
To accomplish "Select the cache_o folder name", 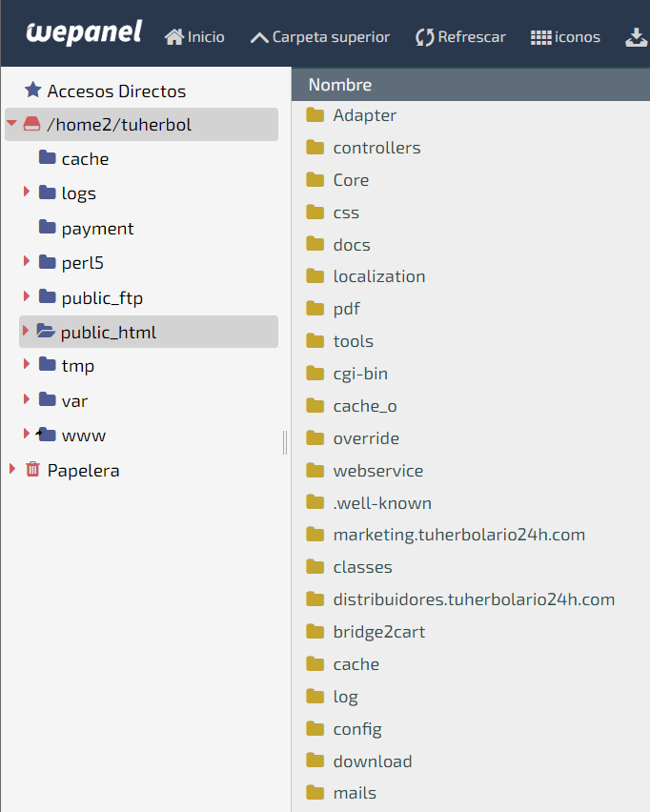I will point(365,406).
